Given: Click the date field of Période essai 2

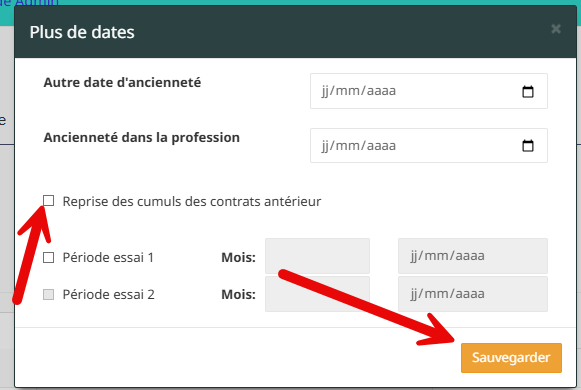Looking at the screenshot, I should click(473, 294).
